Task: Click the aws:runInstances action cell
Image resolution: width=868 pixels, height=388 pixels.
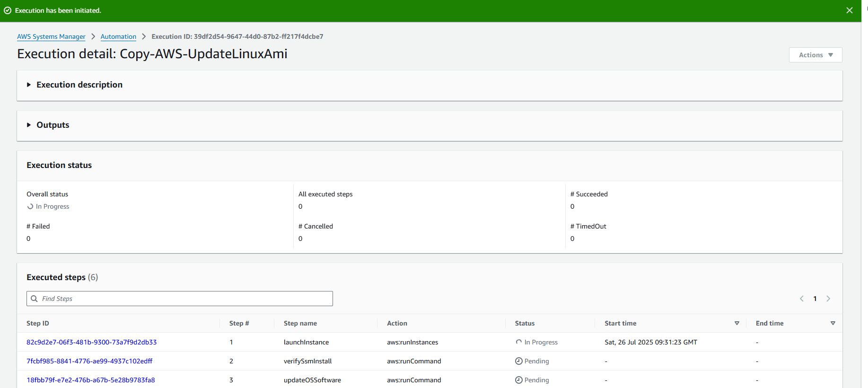Action: coord(412,342)
